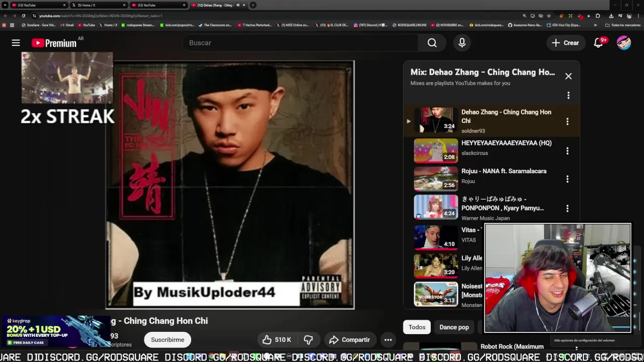The width and height of the screenshot is (644, 362).
Task: Open the YouTube guide hamburger menu
Action: 16,43
